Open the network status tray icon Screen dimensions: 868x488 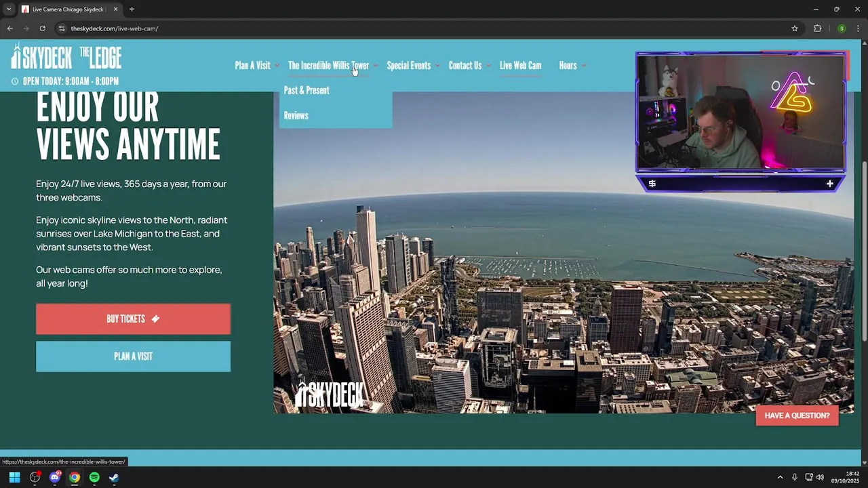pos(809,477)
